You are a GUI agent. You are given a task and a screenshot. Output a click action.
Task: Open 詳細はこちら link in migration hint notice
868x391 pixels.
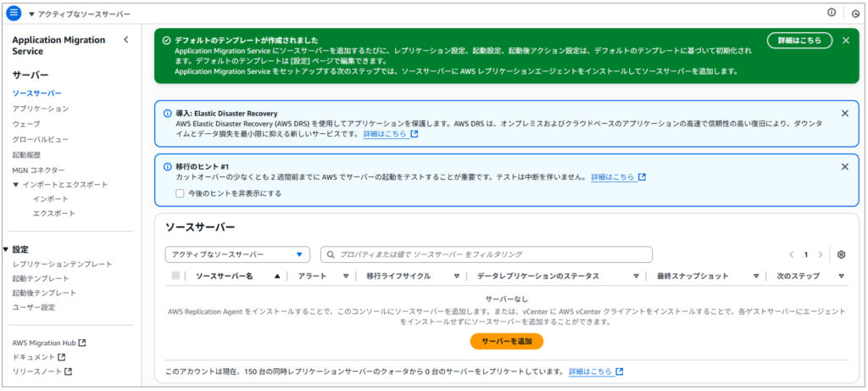click(x=613, y=177)
